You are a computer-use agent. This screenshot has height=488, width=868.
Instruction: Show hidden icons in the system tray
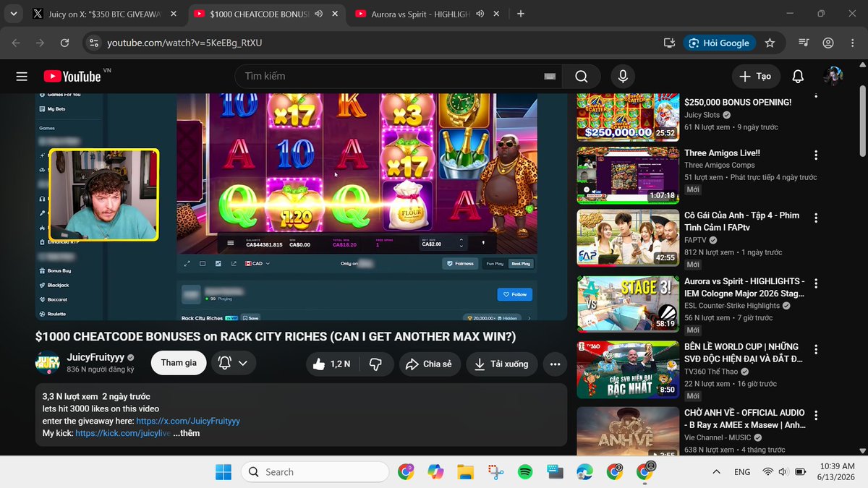pyautogui.click(x=716, y=472)
